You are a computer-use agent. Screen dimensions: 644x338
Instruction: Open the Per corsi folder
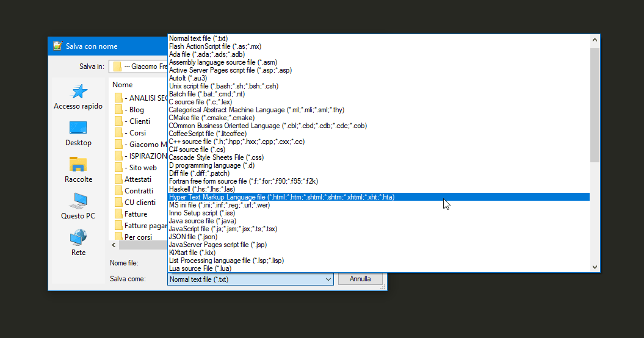(x=133, y=237)
